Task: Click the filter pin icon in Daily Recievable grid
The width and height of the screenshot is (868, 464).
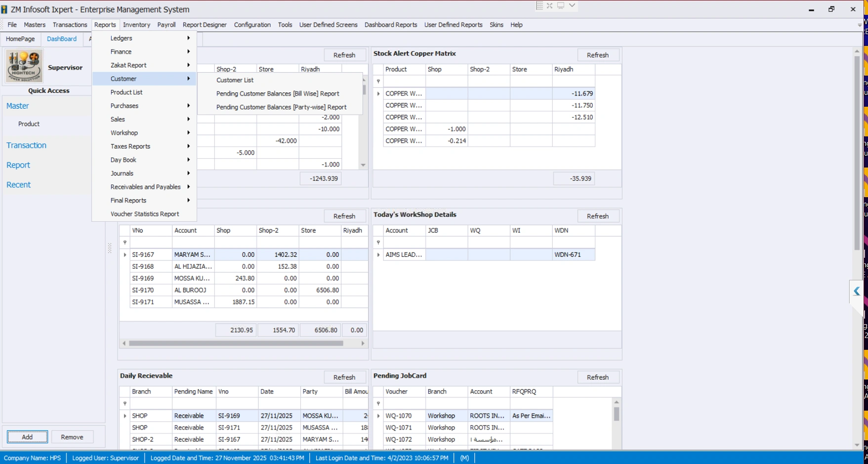Action: 125,403
